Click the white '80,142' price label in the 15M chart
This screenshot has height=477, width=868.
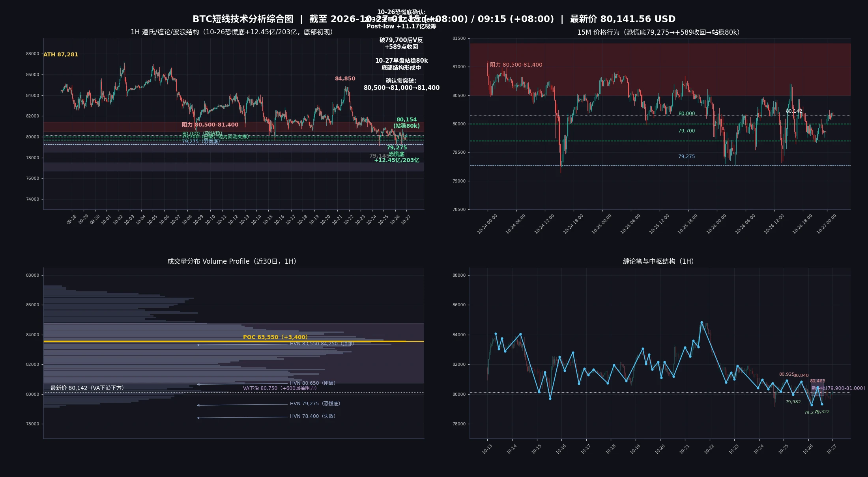pos(794,111)
